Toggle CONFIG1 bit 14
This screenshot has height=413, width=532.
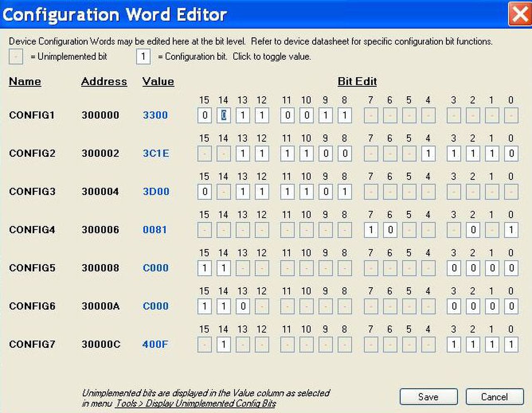tap(224, 115)
